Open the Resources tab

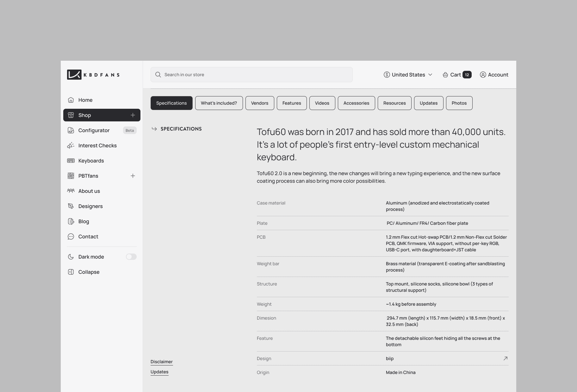pyautogui.click(x=394, y=103)
